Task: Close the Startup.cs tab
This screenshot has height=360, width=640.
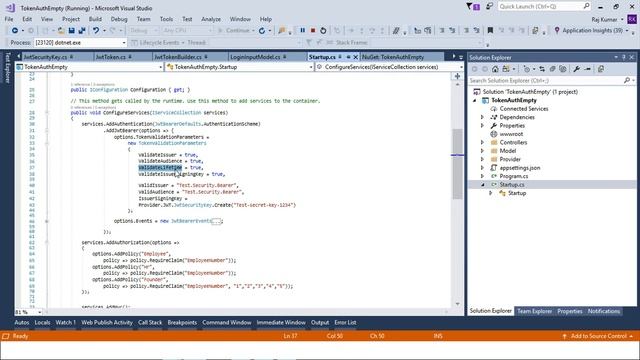Action: tap(356, 57)
